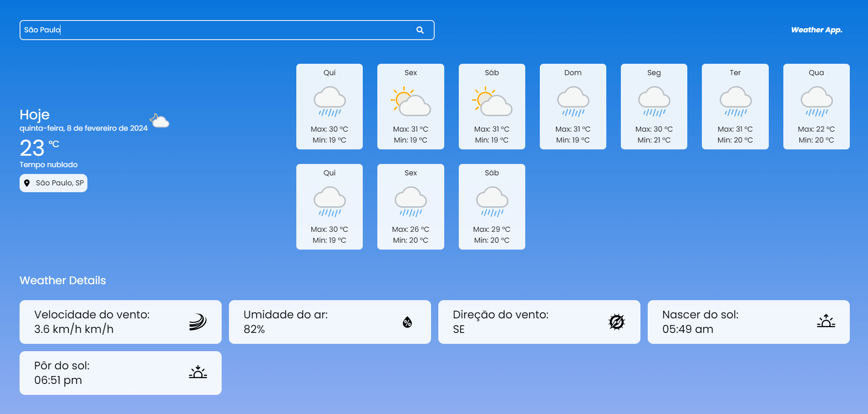Select the wind speed icon
The image size is (868, 414).
pyautogui.click(x=198, y=322)
